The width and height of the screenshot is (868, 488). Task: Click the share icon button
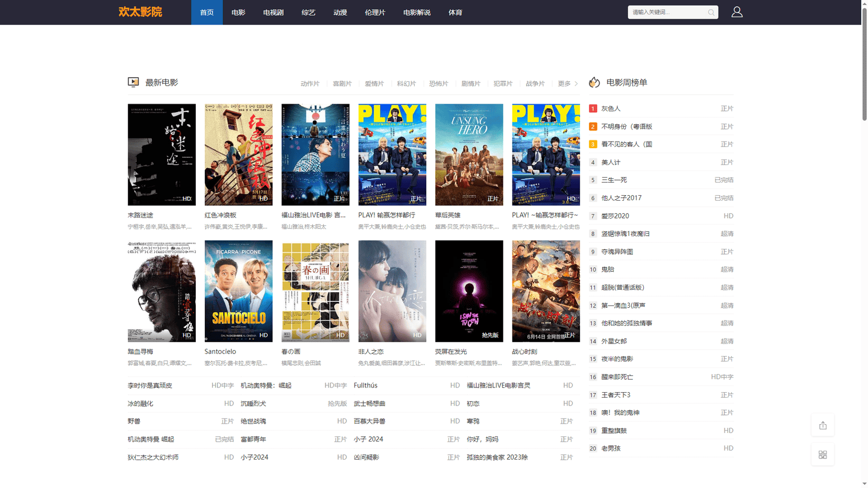(823, 425)
